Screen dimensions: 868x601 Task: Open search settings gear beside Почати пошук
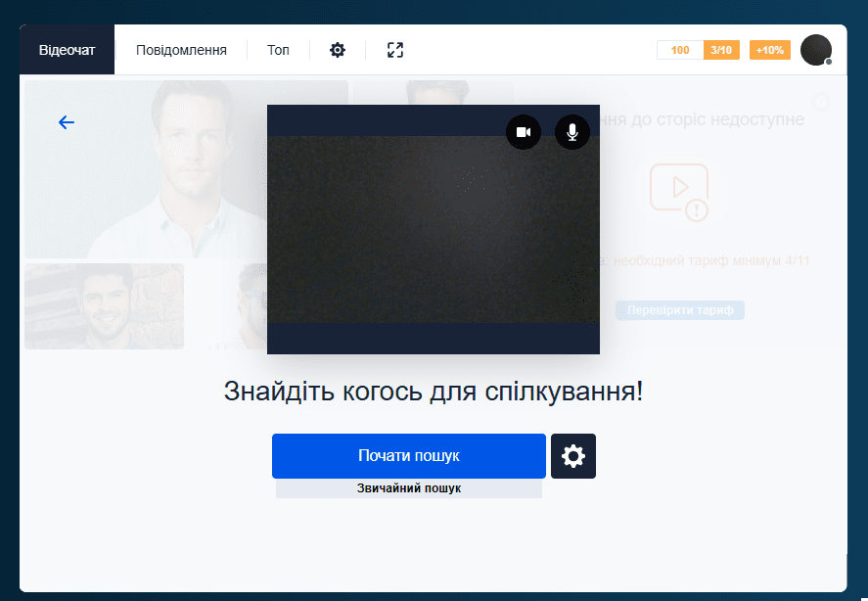pos(572,455)
